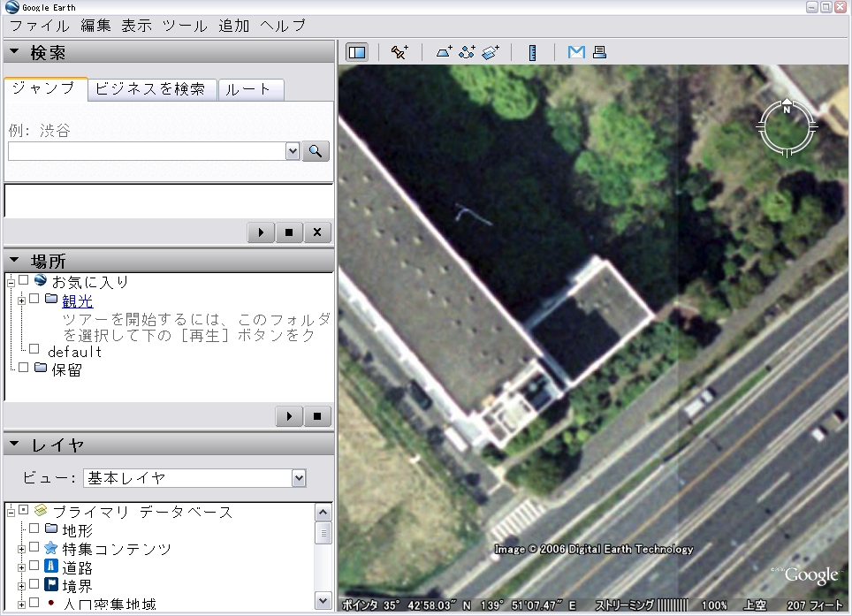Enable the 特集コンテンツ layer checkbox

pos(34,548)
